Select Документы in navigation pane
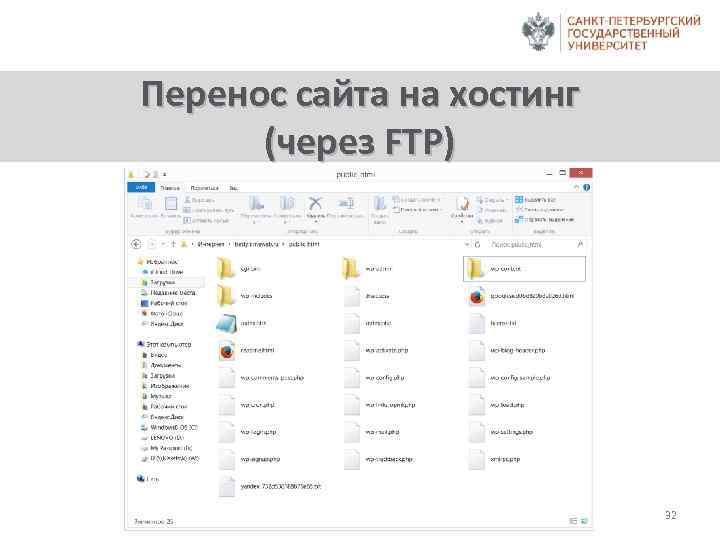 click(x=162, y=365)
